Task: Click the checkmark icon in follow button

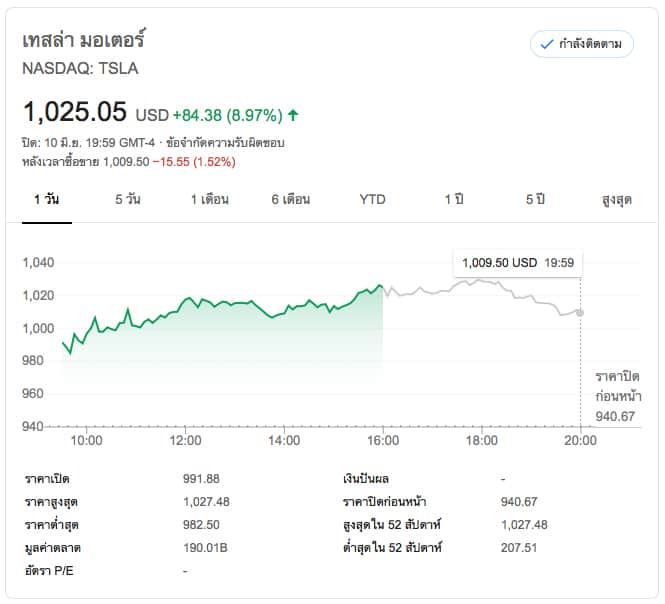Action: click(x=546, y=44)
